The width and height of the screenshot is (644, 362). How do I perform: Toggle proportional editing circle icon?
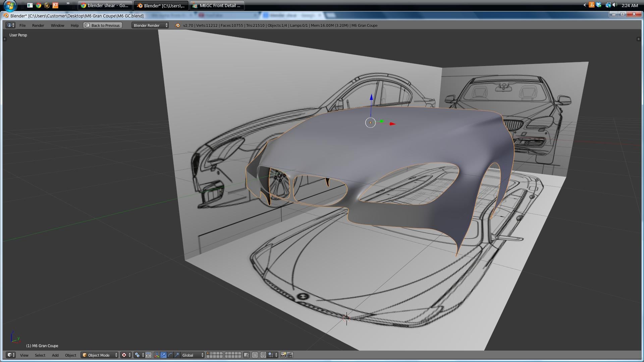255,355
